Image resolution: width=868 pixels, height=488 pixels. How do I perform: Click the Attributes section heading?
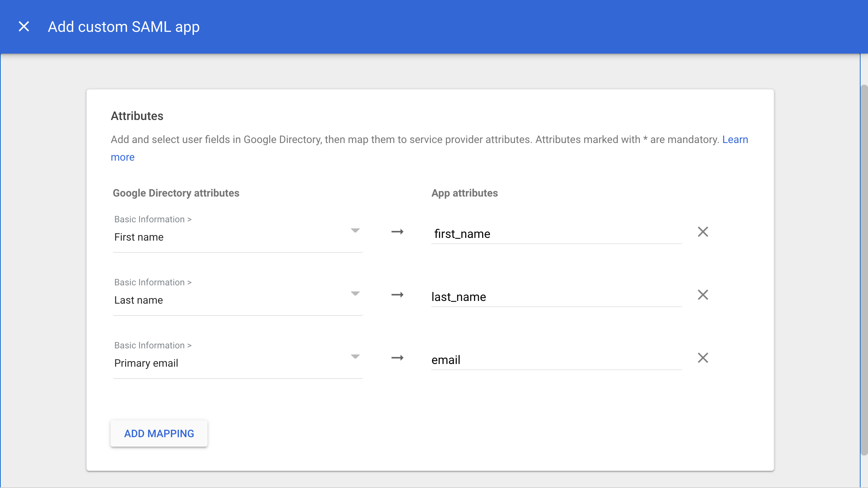click(137, 116)
